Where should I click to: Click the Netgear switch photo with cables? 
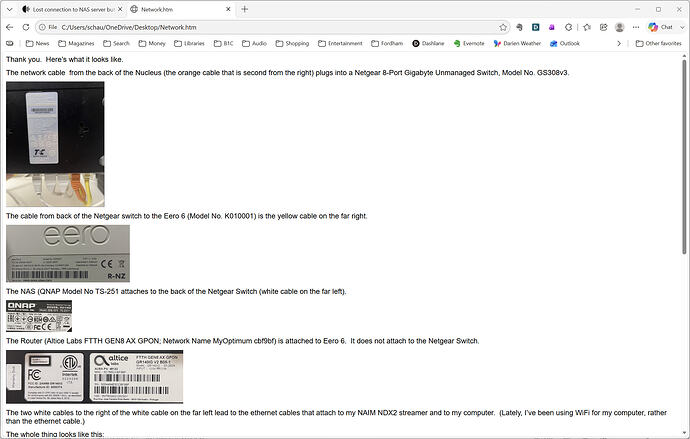(x=55, y=144)
